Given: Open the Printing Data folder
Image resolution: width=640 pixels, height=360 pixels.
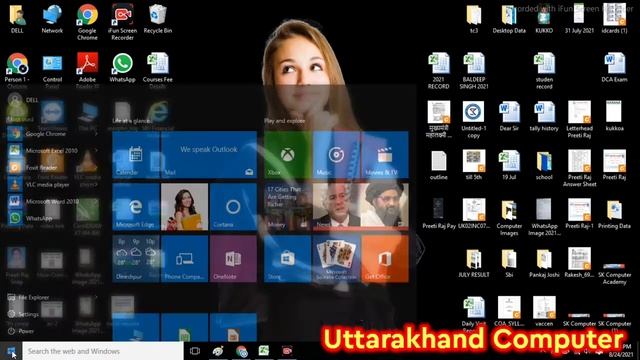Looking at the screenshot, I should click(x=614, y=215).
